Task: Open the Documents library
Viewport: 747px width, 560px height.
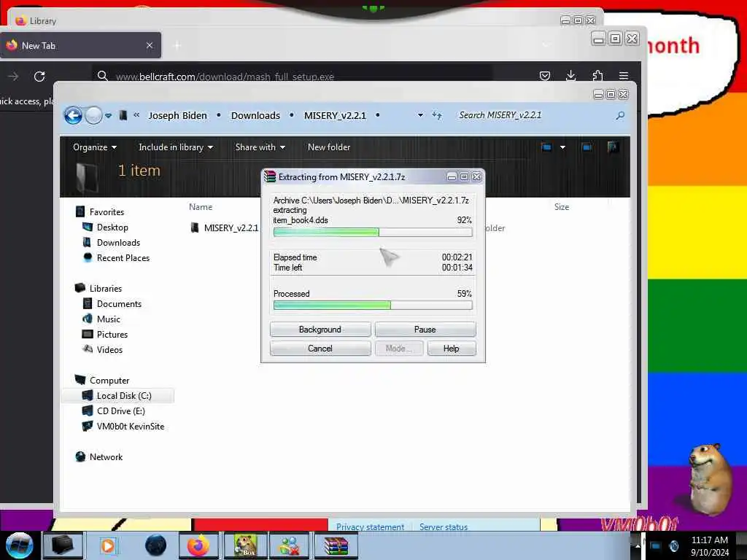Action: tap(119, 304)
